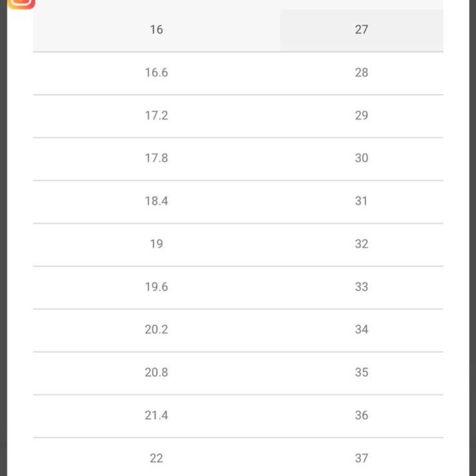Choose the 17.8 row value
Image resolution: width=476 pixels, height=476 pixels.
point(156,158)
